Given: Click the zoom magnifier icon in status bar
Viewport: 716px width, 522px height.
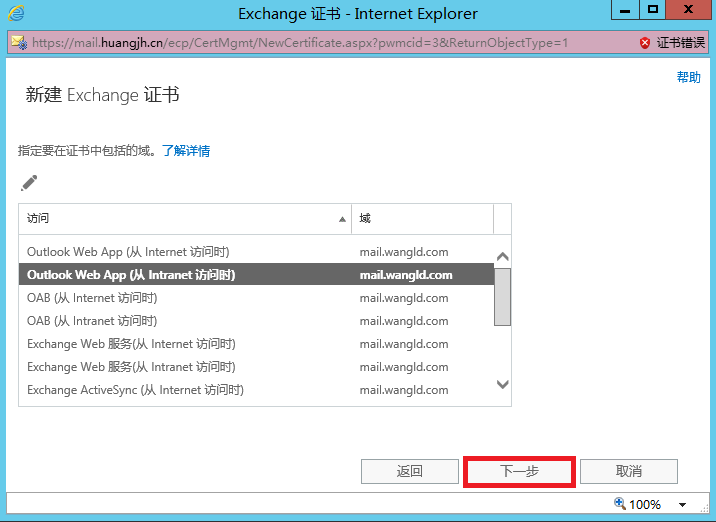Looking at the screenshot, I should [620, 503].
